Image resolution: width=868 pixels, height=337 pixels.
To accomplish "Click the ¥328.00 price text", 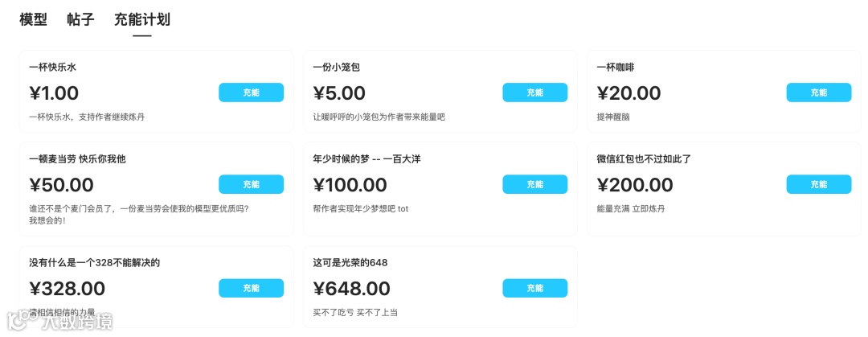I will point(67,289).
